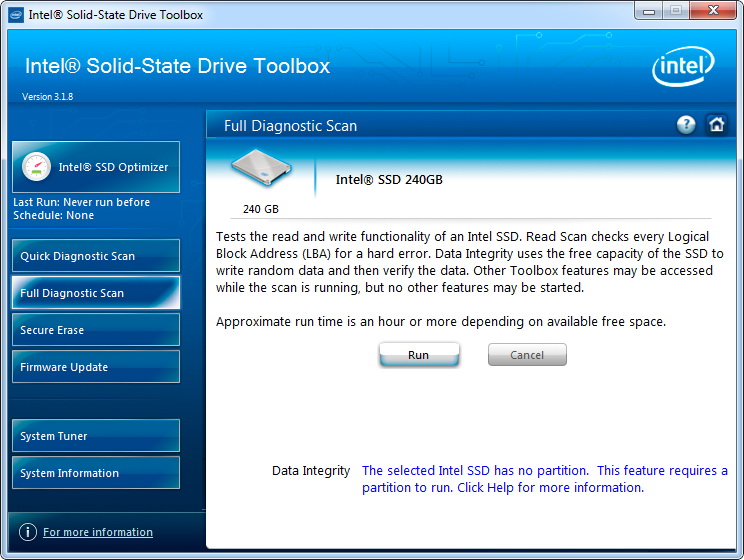Screen dimensions: 744x560
Task: Run the full diagnostic scan
Action: click(419, 355)
